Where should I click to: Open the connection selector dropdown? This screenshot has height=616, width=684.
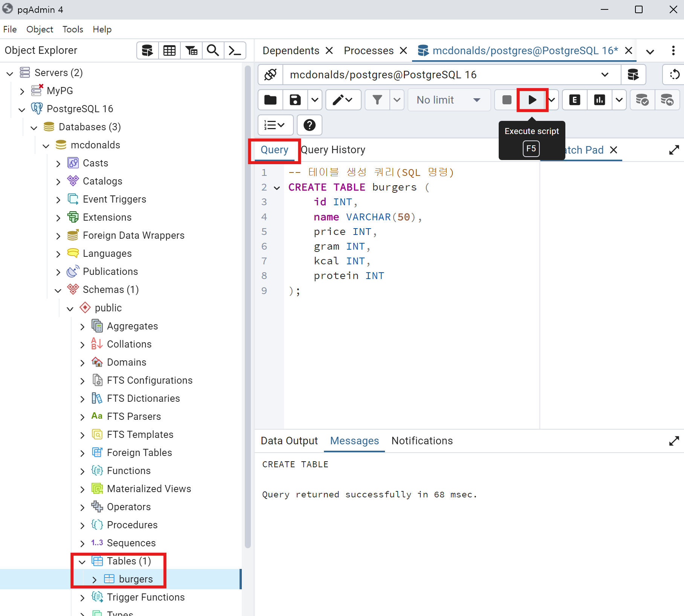tap(605, 75)
